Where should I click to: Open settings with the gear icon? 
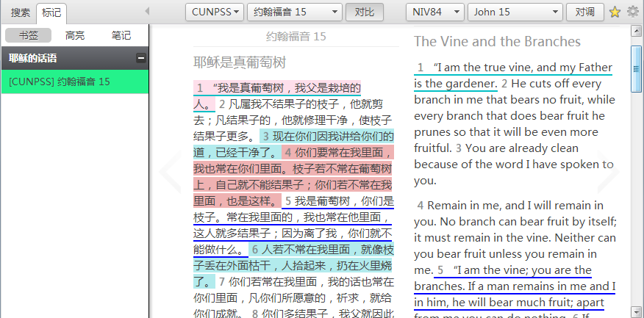tap(632, 12)
